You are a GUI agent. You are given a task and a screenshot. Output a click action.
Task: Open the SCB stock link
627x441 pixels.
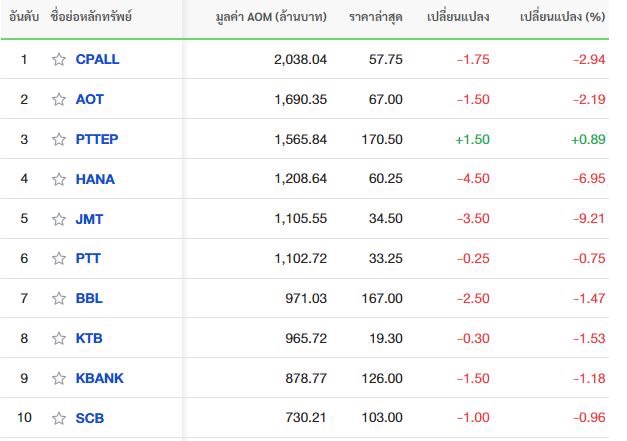90,418
